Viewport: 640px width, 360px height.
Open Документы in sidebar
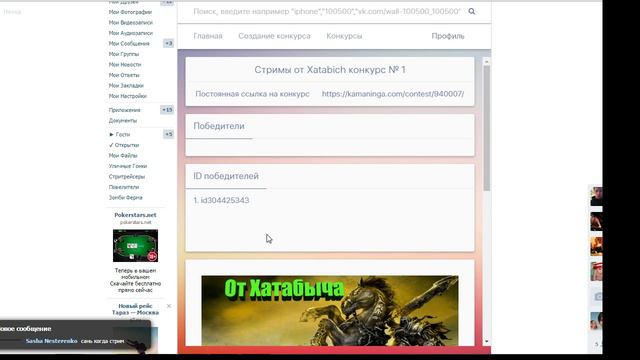pyautogui.click(x=123, y=121)
